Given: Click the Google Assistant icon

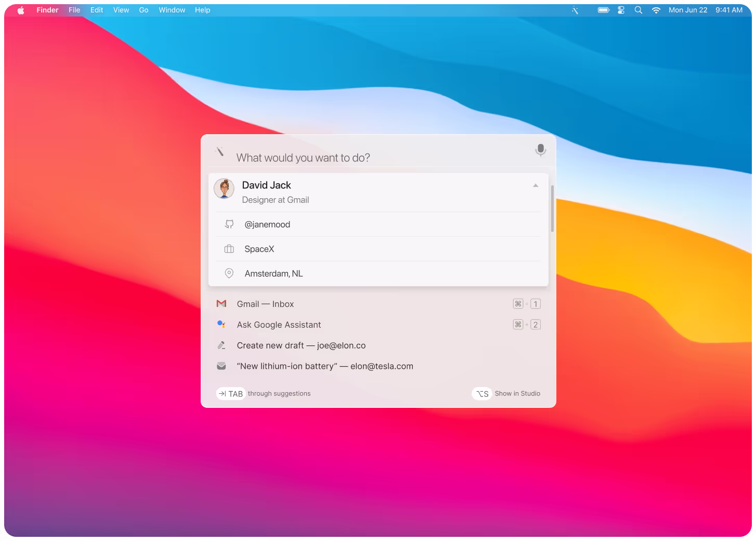Looking at the screenshot, I should click(x=221, y=325).
